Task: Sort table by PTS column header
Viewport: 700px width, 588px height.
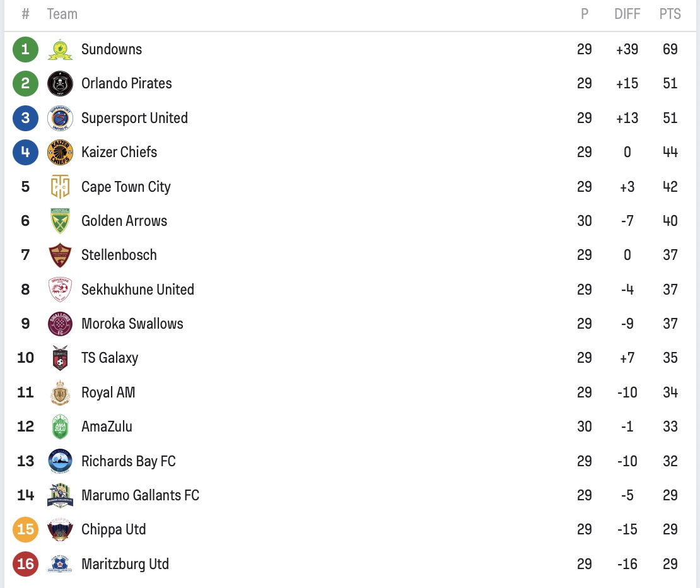Action: 670,14
